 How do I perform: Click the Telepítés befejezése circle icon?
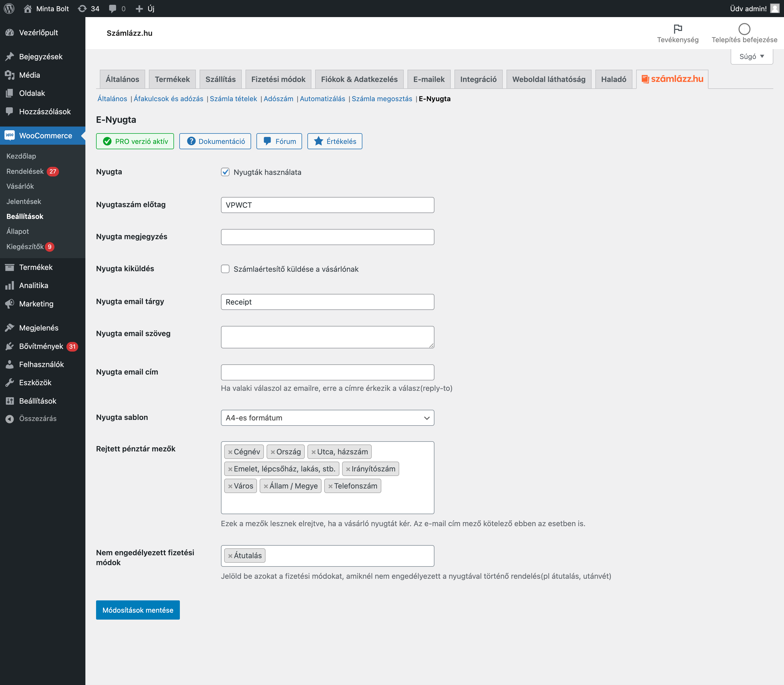(x=744, y=29)
